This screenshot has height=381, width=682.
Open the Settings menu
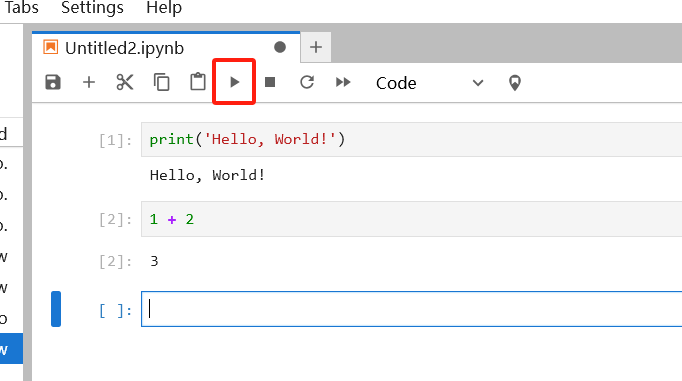pyautogui.click(x=92, y=7)
